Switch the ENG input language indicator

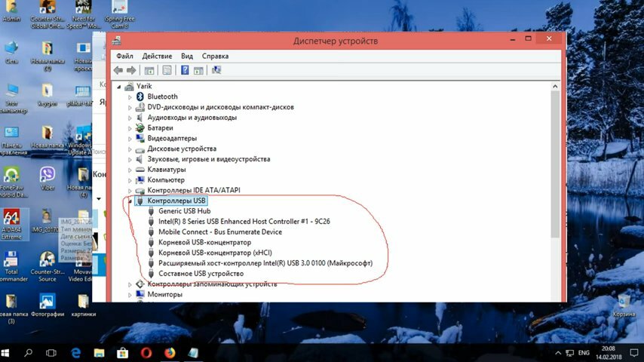pyautogui.click(x=584, y=353)
